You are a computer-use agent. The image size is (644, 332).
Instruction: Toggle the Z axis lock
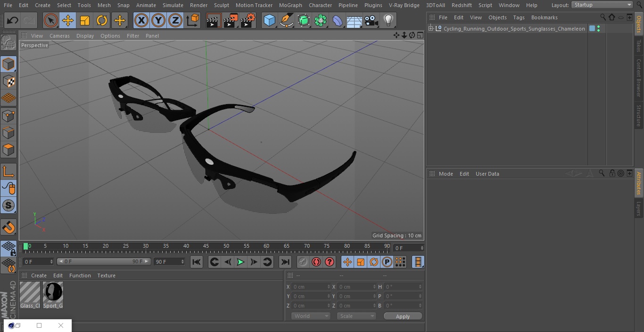(175, 21)
